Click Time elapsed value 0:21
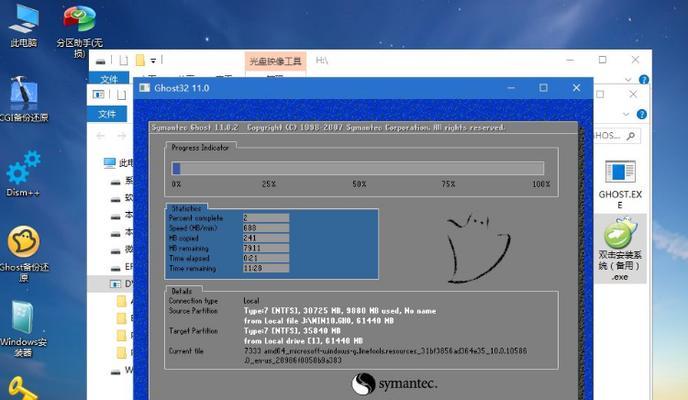This screenshot has width=688, height=400. [266, 258]
